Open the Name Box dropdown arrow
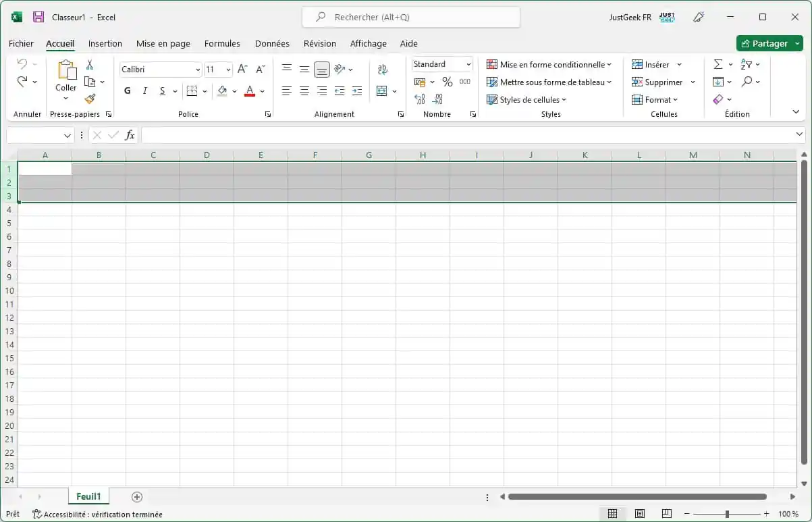Image resolution: width=812 pixels, height=522 pixels. 67,136
